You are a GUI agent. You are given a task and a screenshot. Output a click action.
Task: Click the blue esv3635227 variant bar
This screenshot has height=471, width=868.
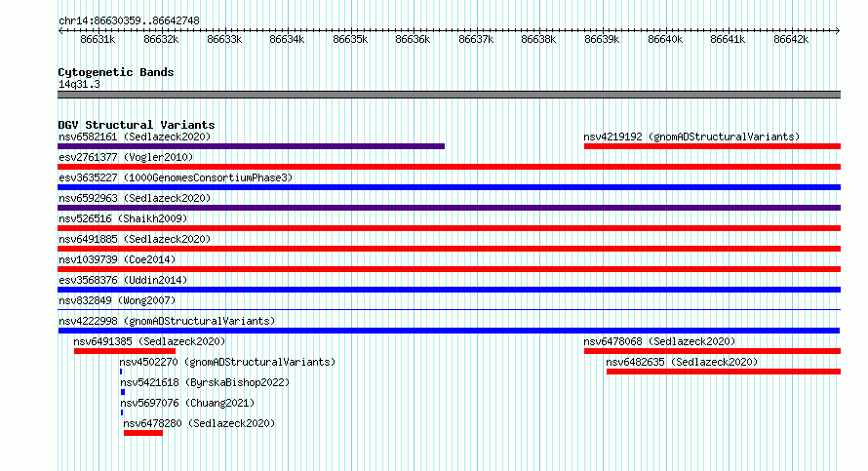[449, 187]
